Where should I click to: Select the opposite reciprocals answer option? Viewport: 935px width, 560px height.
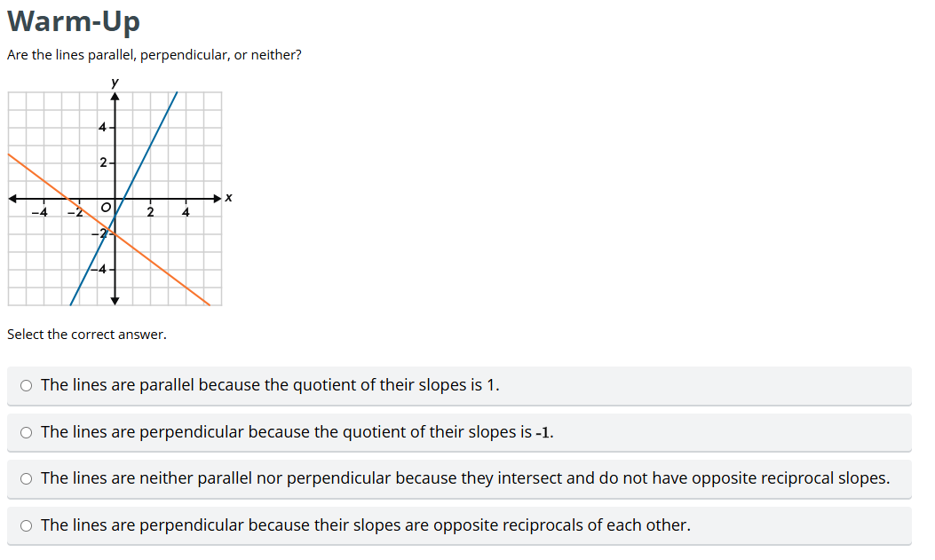pos(27,525)
